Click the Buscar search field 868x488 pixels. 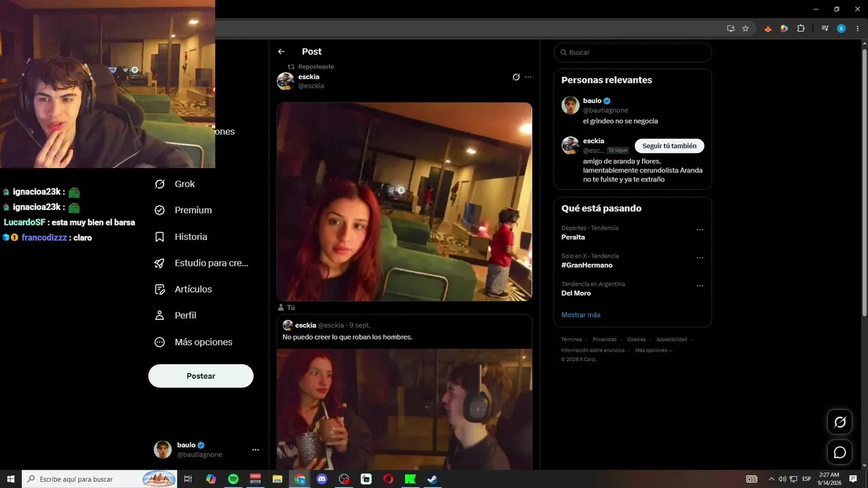pos(633,52)
